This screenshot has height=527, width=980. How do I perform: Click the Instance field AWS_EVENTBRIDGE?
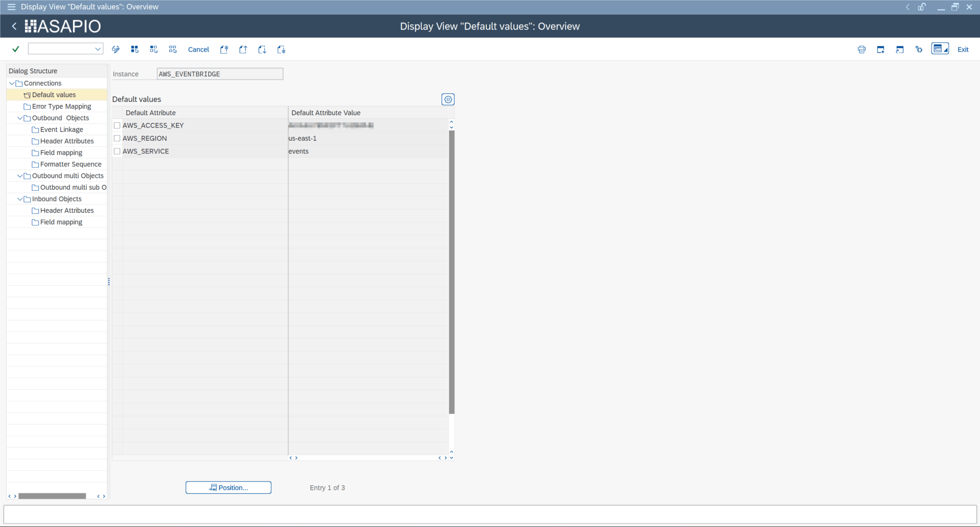pos(220,74)
